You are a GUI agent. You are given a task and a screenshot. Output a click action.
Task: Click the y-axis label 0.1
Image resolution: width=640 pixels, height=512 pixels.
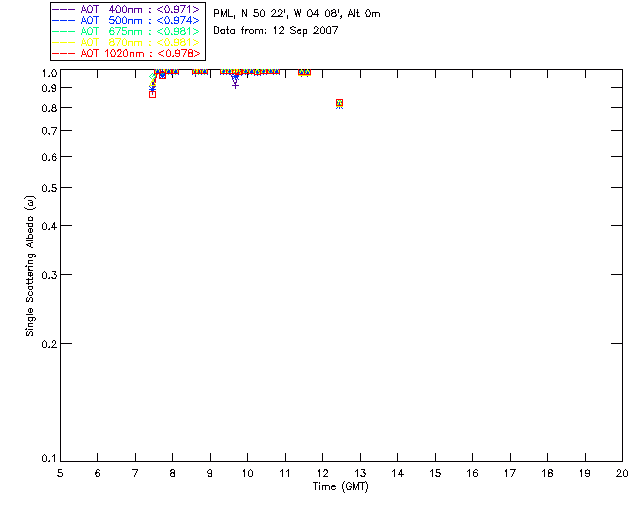[49, 459]
